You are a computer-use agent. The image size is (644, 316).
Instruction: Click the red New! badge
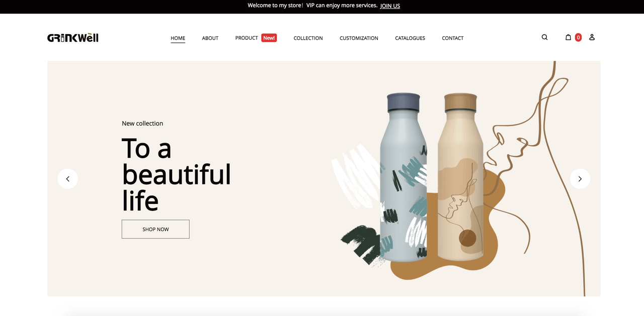(269, 38)
